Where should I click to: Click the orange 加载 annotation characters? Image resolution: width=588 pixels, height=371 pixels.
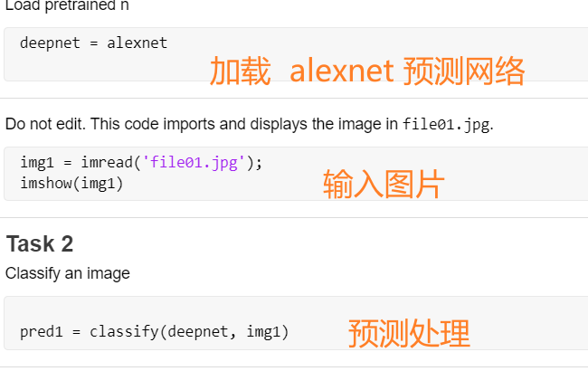(241, 71)
